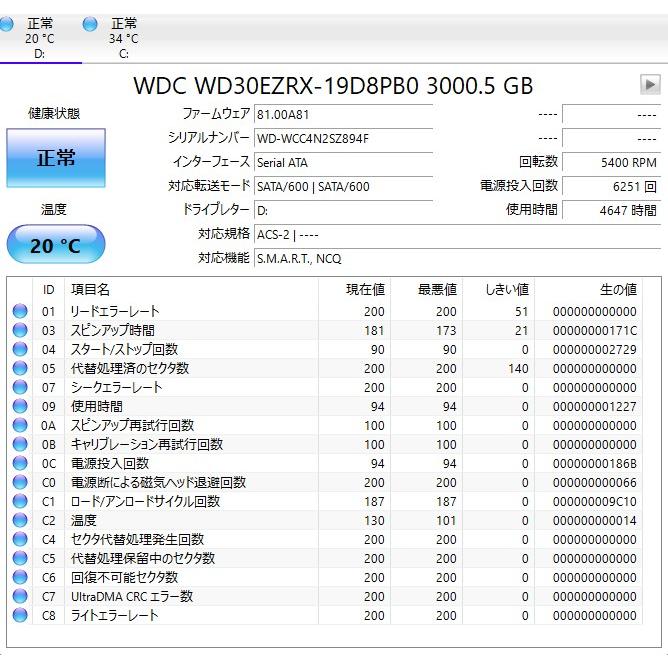
Task: Click the 正常 health status button
Action: click(x=56, y=158)
